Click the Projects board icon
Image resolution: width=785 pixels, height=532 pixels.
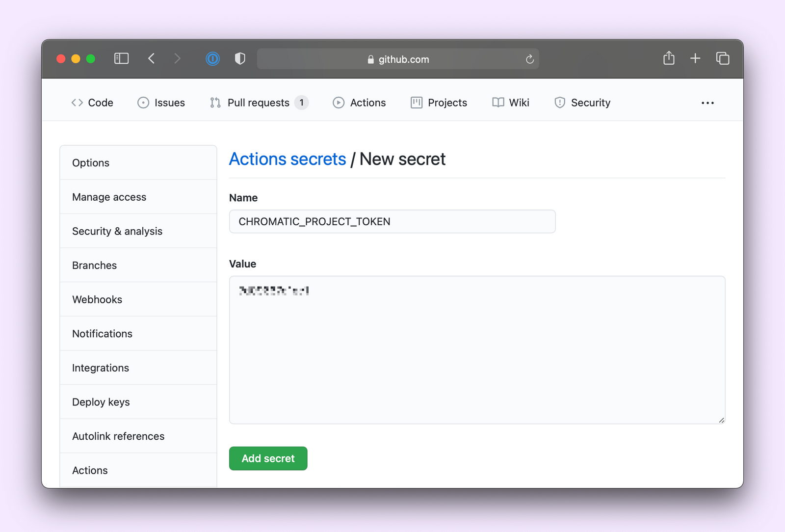click(416, 103)
